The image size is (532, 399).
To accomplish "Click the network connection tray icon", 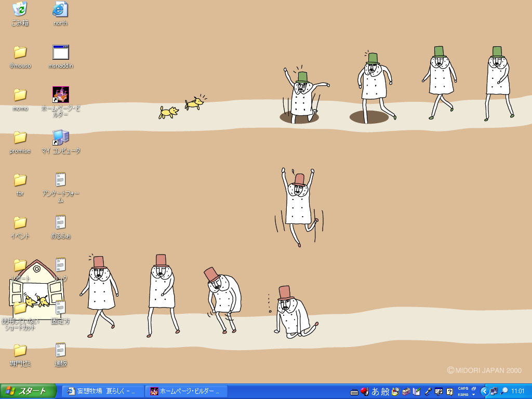I will (494, 391).
